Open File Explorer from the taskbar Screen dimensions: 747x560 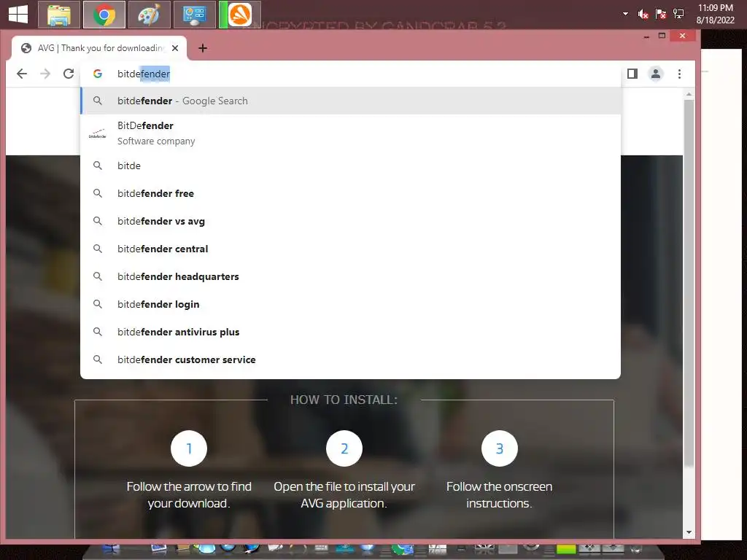(58, 15)
